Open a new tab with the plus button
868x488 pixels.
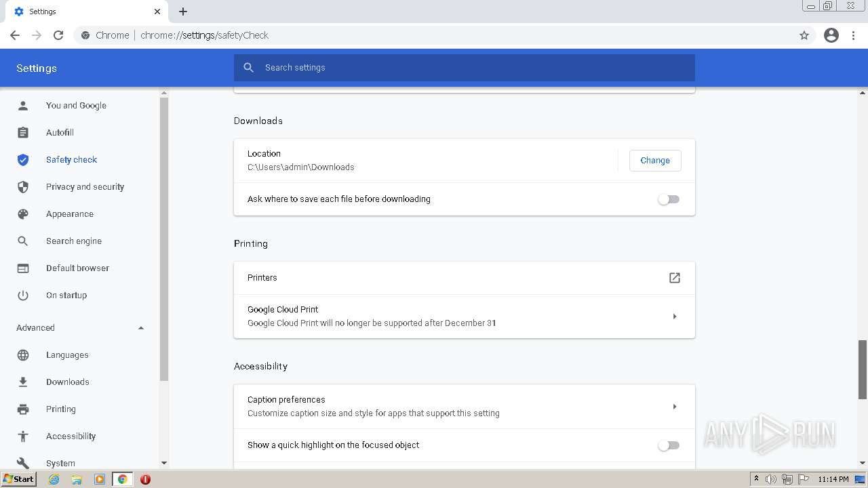click(183, 12)
